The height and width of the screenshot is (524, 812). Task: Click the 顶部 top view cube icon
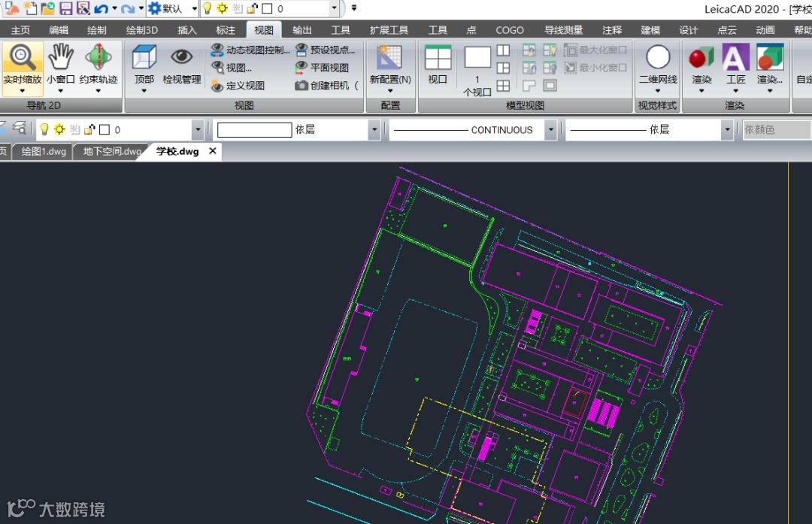pos(144,57)
